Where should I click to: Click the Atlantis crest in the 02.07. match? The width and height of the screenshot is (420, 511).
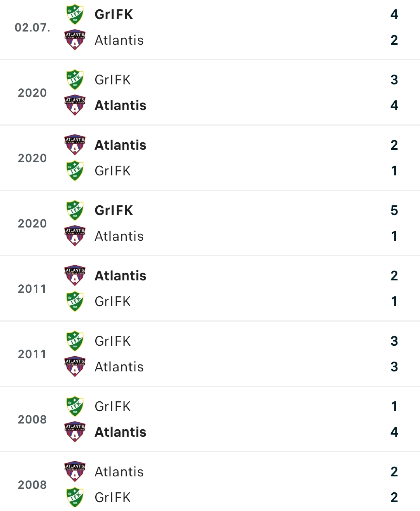pyautogui.click(x=75, y=40)
